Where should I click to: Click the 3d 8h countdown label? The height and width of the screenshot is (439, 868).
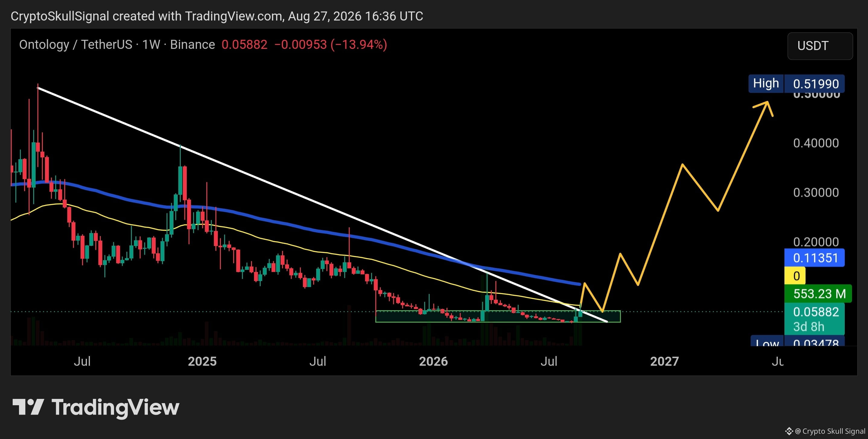808,327
